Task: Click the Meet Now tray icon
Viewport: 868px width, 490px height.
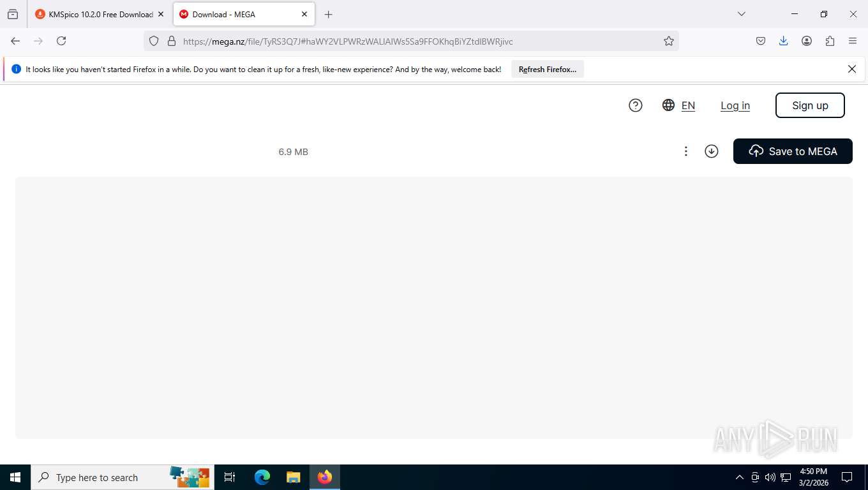Action: point(755,477)
